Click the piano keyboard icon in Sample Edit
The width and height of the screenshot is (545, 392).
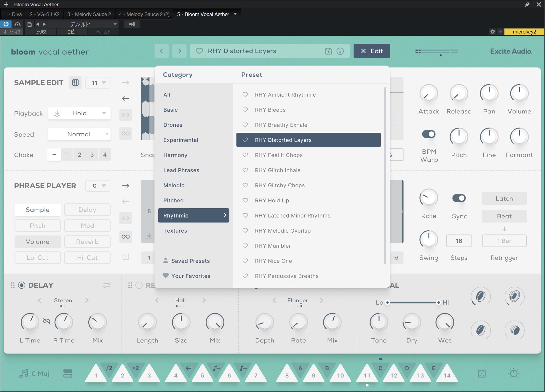[76, 83]
